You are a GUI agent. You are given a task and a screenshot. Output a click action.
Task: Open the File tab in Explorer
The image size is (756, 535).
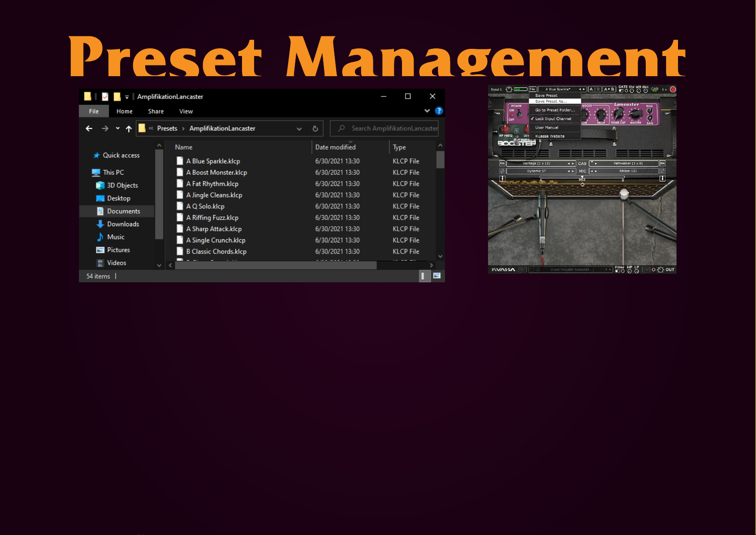[x=94, y=111]
